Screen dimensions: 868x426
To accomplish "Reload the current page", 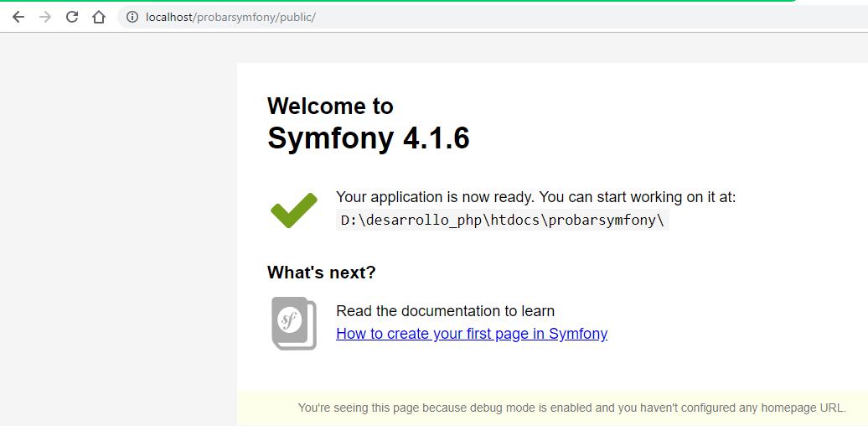I will (x=72, y=17).
